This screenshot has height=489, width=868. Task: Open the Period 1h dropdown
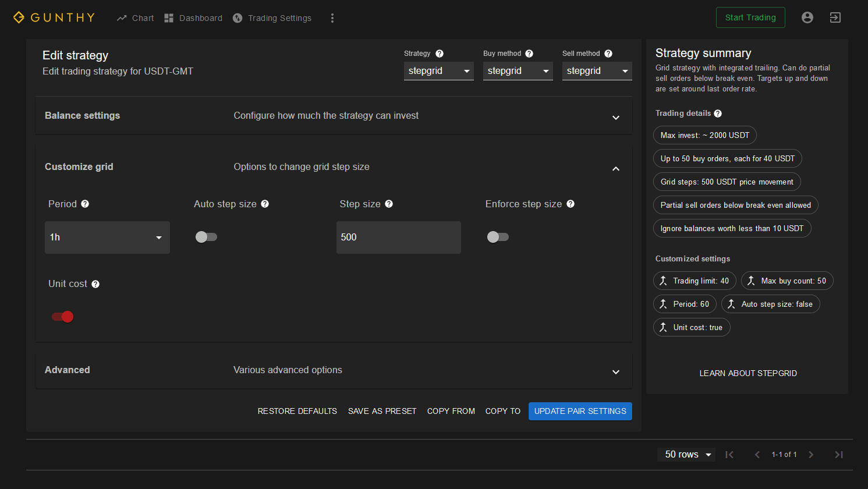coord(107,238)
